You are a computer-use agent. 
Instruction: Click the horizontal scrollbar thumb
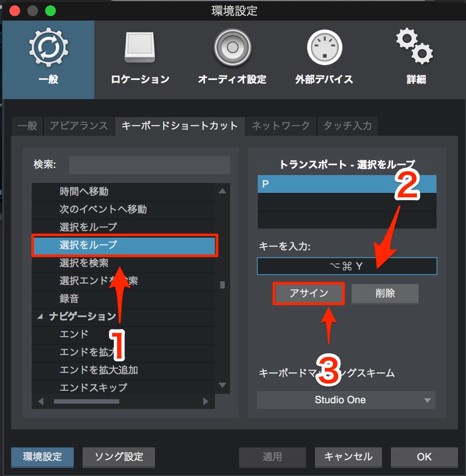click(x=87, y=401)
